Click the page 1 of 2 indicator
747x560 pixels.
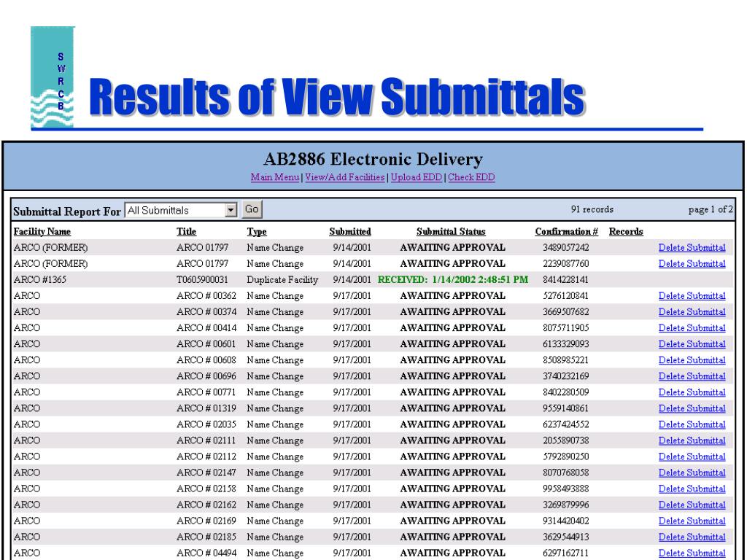[711, 209]
